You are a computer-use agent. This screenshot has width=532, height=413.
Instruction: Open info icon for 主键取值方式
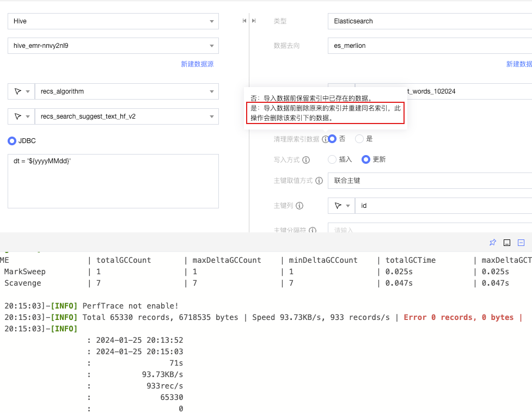click(319, 181)
